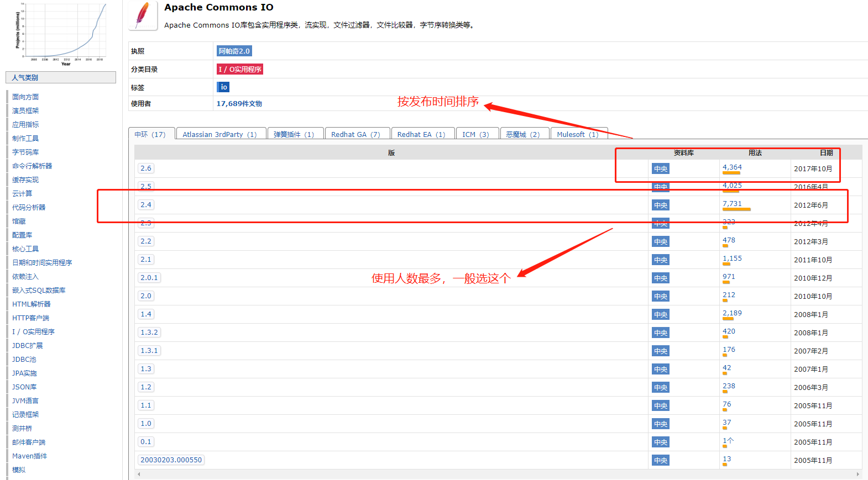Open version 1.3 link
This screenshot has width=868, height=480.
click(x=146, y=369)
